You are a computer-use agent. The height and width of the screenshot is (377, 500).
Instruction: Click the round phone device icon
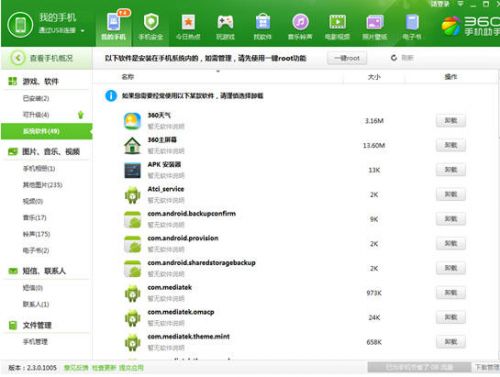[20, 25]
